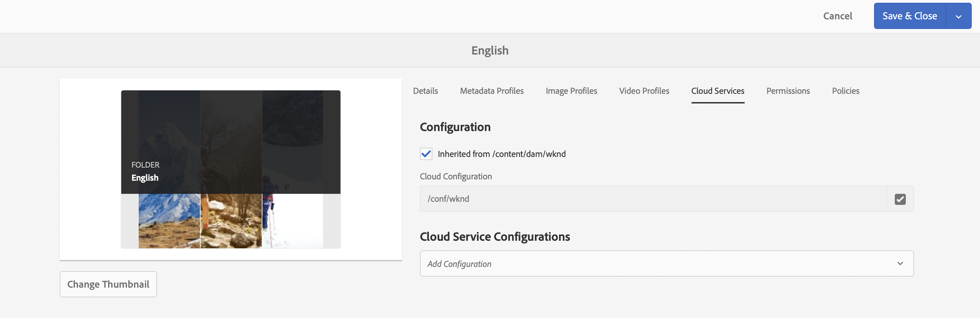The height and width of the screenshot is (318, 980).
Task: Click the mountain photo in folder thumbnail
Action: tap(169, 221)
